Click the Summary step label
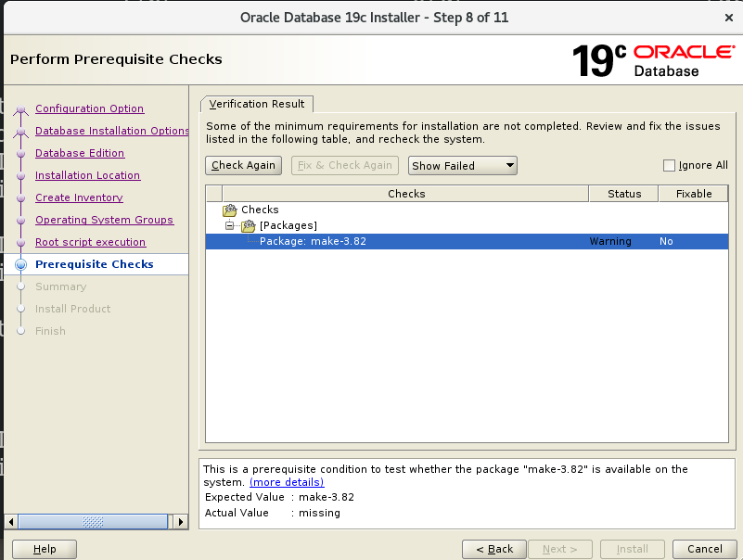The image size is (743, 560). coord(60,286)
